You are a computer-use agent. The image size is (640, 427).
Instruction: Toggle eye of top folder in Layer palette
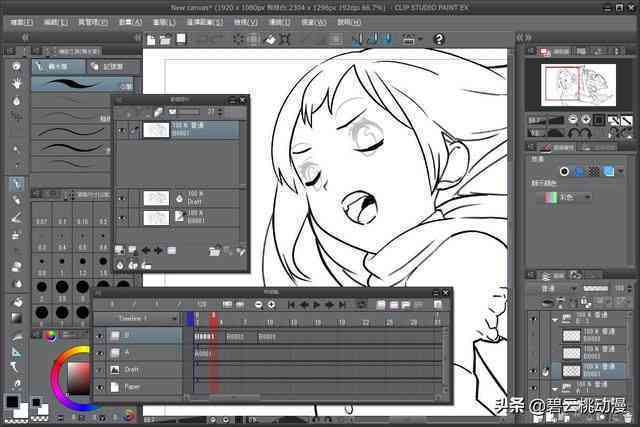point(533,319)
